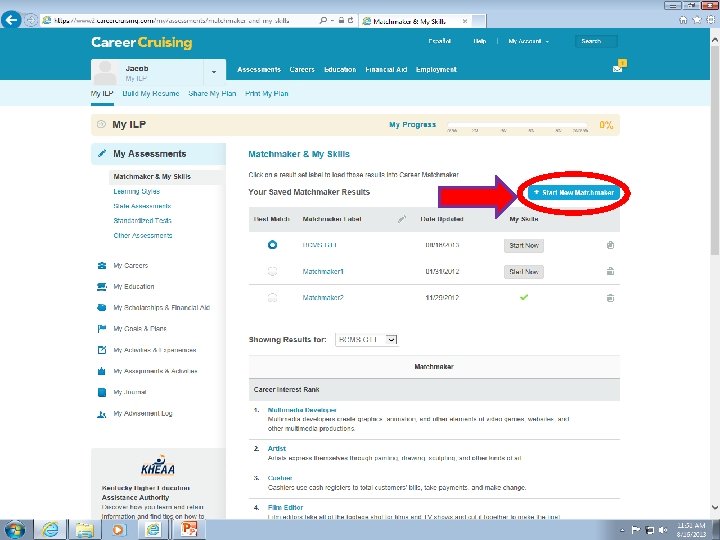Open the browser tools gear icon
Screen dimensions: 720x540
point(711,20)
